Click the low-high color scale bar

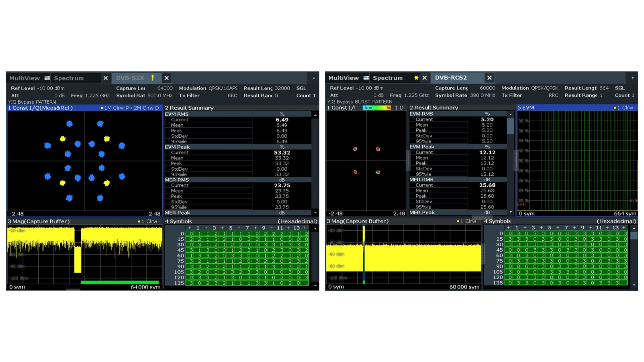click(377, 108)
